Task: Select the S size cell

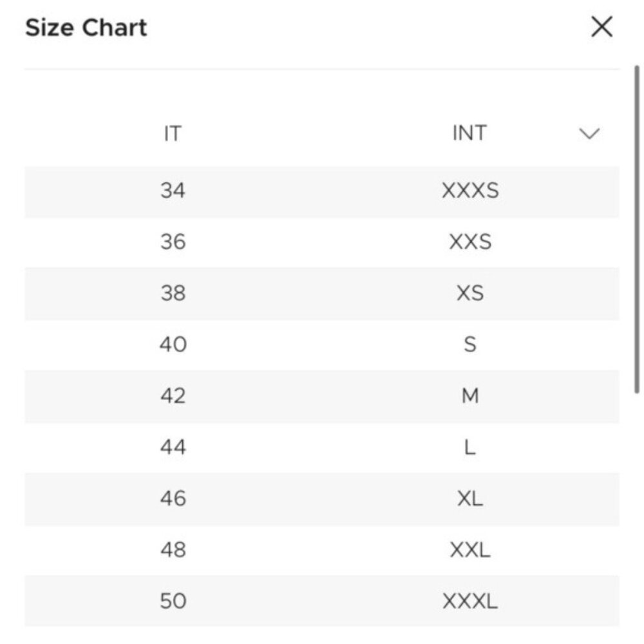Action: click(x=470, y=344)
